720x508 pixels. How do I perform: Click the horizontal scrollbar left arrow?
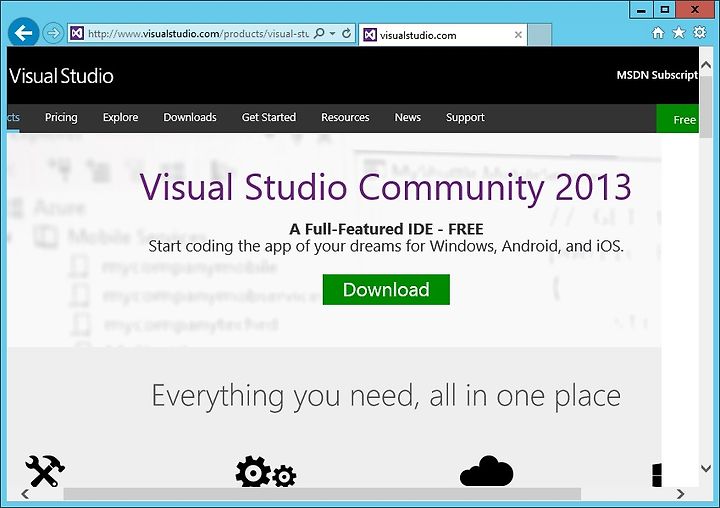click(25, 494)
